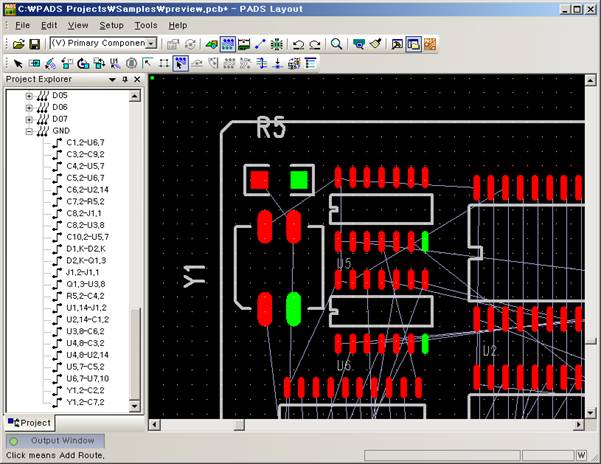Open the Help menu
The height and width of the screenshot is (464, 601).
point(178,25)
